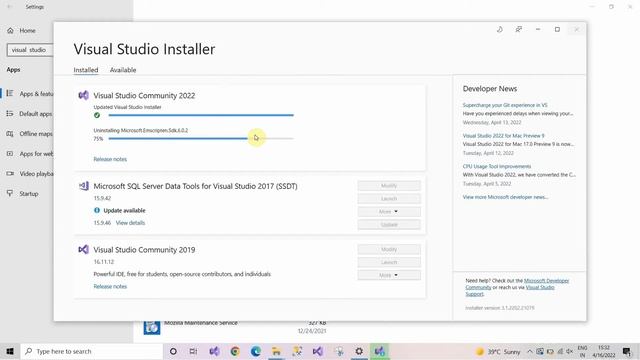Click the '16.11.12' version text
This screenshot has height=360, width=640.
pyautogui.click(x=104, y=262)
